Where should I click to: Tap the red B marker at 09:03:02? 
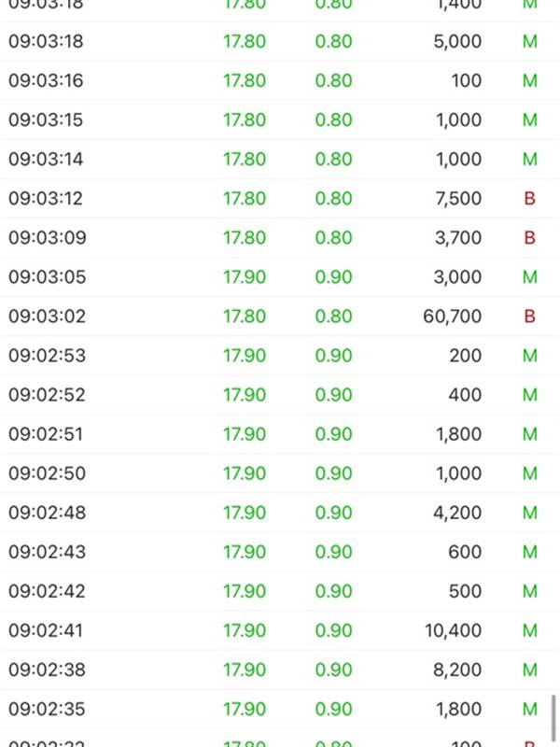(529, 317)
